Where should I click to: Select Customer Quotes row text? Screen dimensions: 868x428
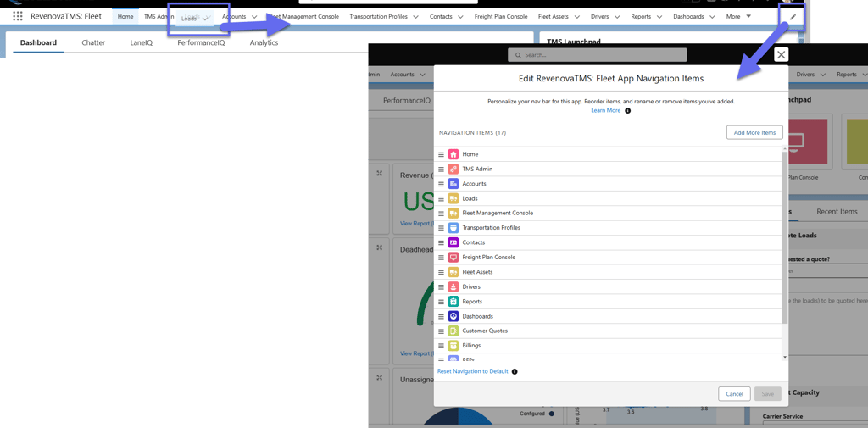(485, 331)
